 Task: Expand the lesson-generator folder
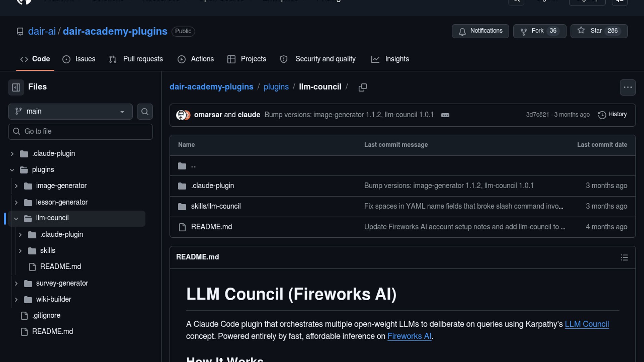pos(16,202)
